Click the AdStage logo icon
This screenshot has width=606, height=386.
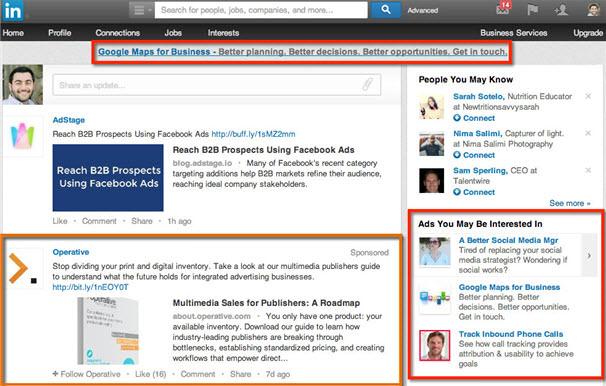(x=22, y=136)
